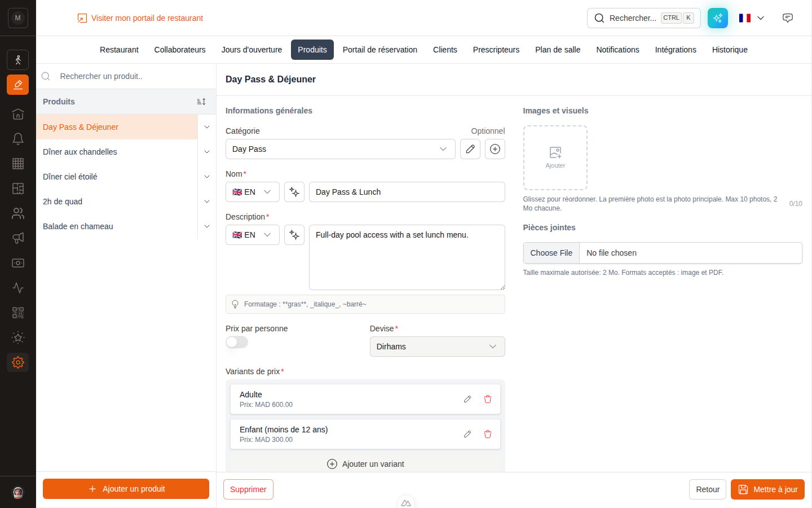This screenshot has height=508, width=812.
Task: Click the user avatar at sidebar bottom
Action: [x=18, y=492]
